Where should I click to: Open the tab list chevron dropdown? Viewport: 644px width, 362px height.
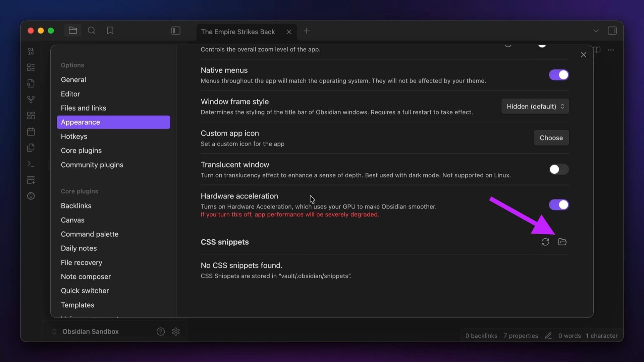[x=596, y=31]
